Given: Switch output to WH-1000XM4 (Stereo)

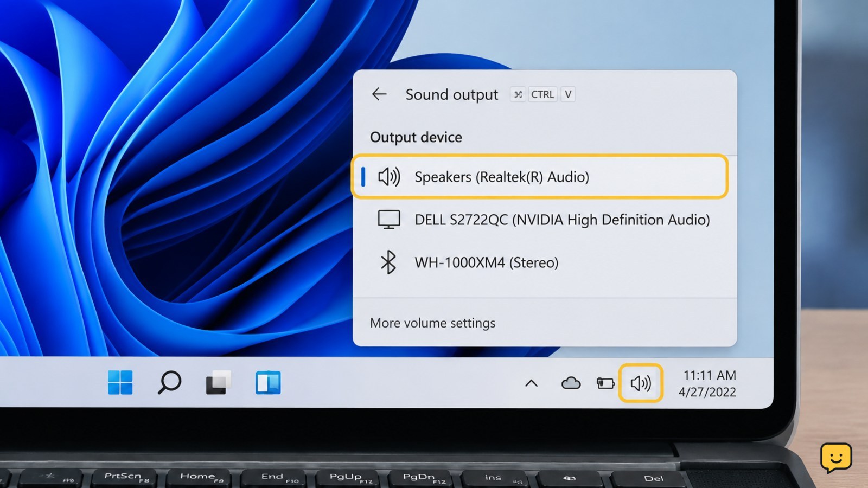Looking at the screenshot, I should (x=545, y=262).
